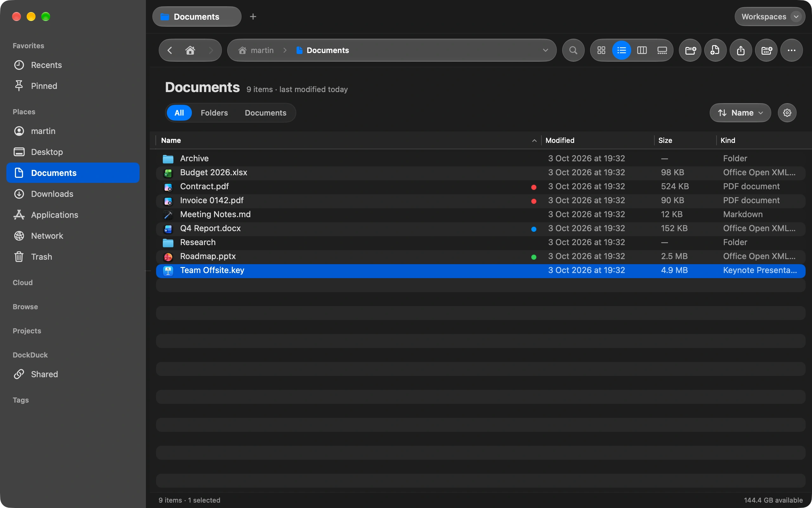Activate the Documents window tab
Image resolution: width=812 pixels, height=508 pixels.
197,17
